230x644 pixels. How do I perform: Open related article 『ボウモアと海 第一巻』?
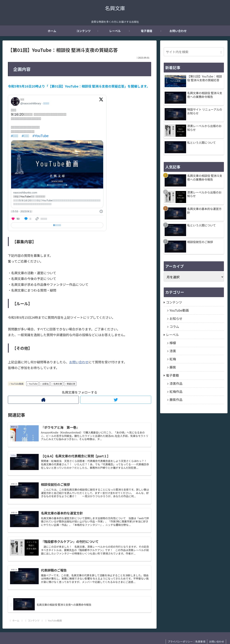pyautogui.click(x=79, y=435)
